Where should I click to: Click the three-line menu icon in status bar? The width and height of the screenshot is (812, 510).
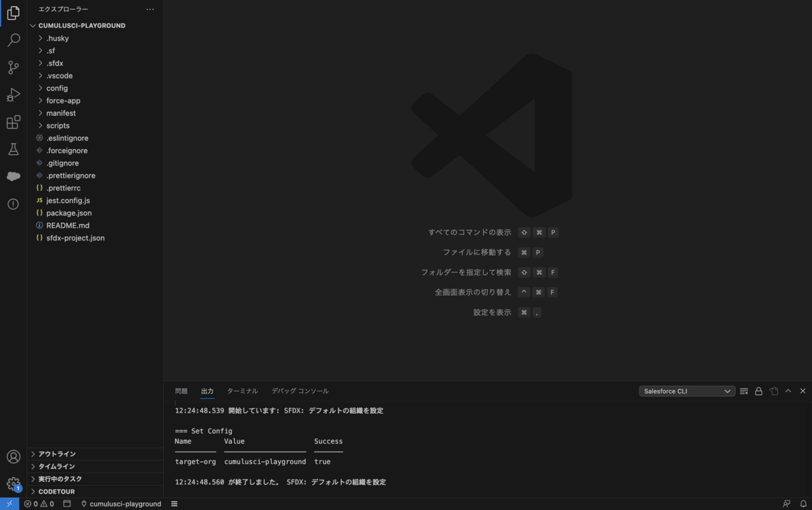click(174, 504)
